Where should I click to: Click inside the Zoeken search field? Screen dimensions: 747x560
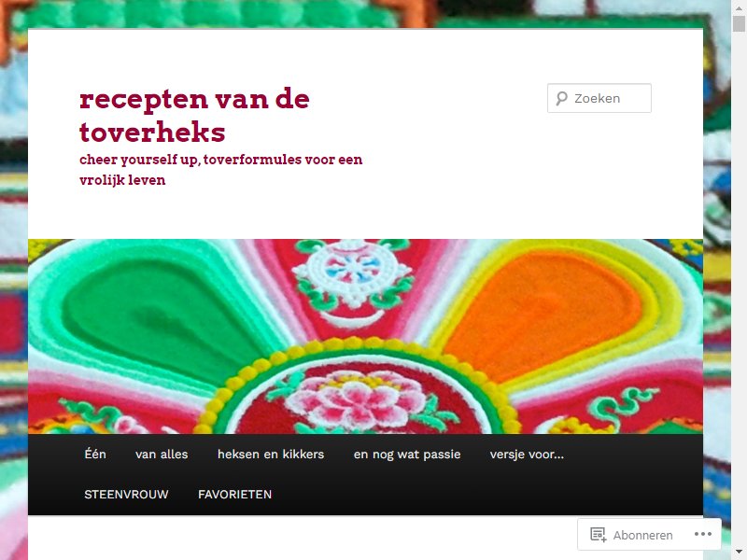click(x=599, y=99)
